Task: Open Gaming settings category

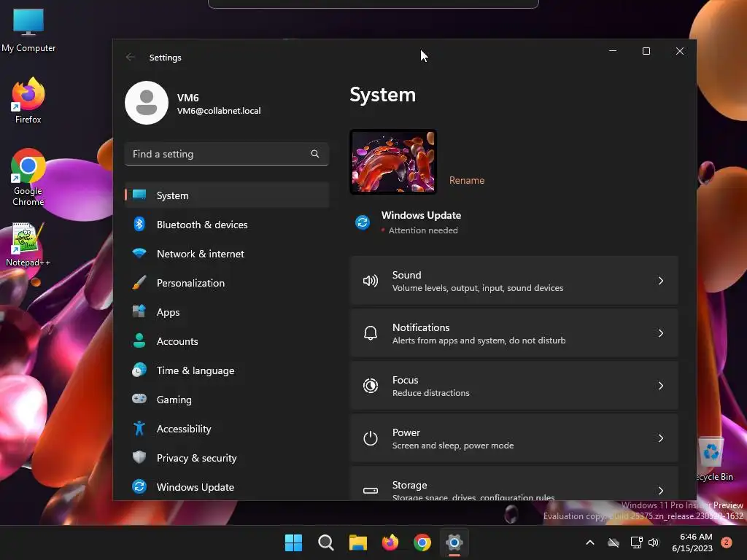Action: pos(227,399)
